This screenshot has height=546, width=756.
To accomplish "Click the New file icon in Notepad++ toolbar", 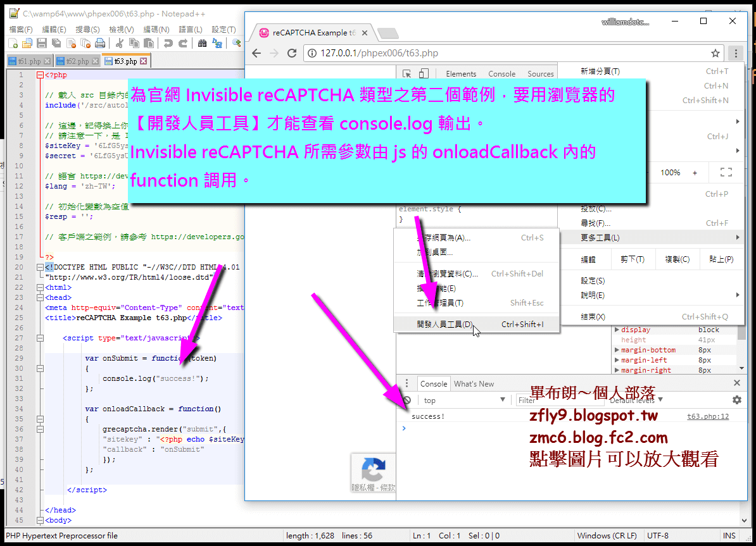I will point(13,44).
